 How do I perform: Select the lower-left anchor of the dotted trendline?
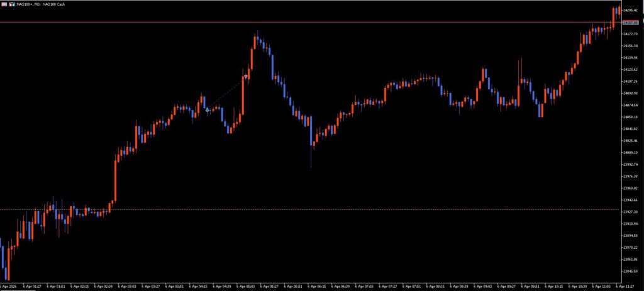pos(208,110)
